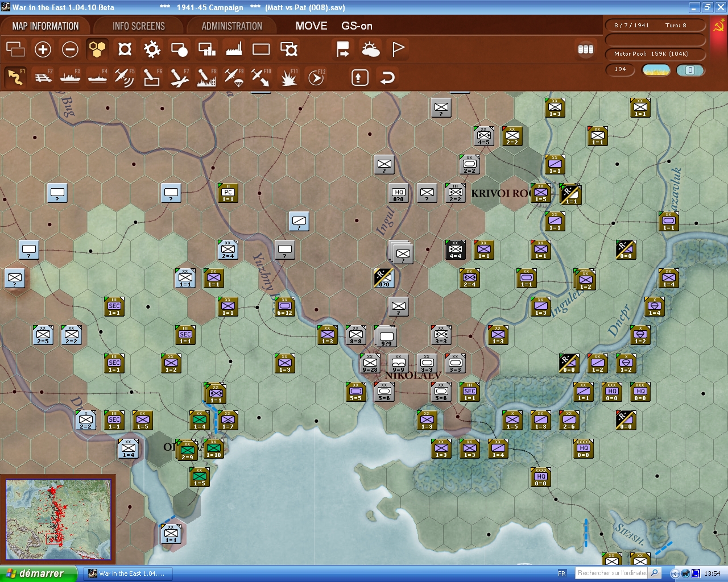Image resolution: width=728 pixels, height=582 pixels.
Task: Select the unit counter marked 2=6
Action: [569, 420]
